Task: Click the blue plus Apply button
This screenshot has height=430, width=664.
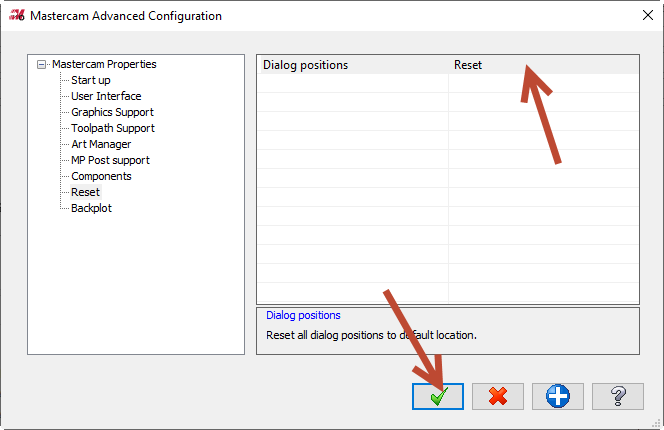Action: click(x=558, y=397)
